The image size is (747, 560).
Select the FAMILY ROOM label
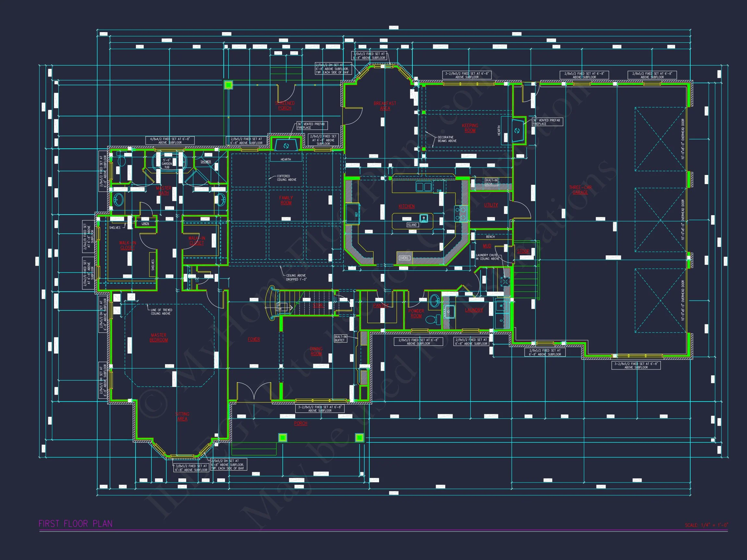(286, 200)
